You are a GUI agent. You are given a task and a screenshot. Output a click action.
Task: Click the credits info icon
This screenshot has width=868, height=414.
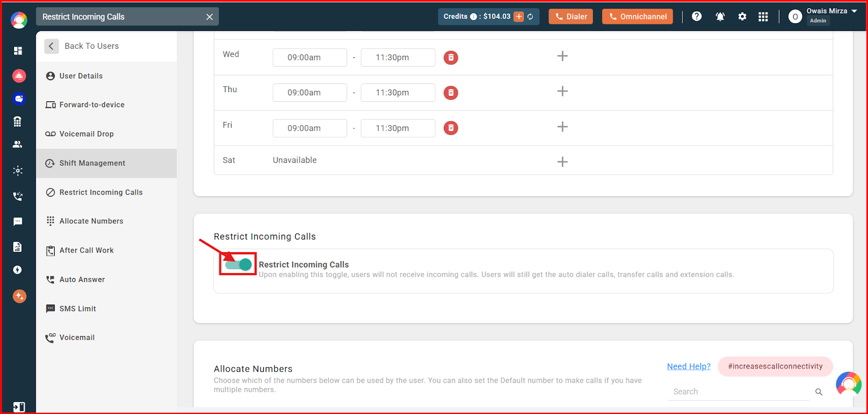tap(473, 17)
